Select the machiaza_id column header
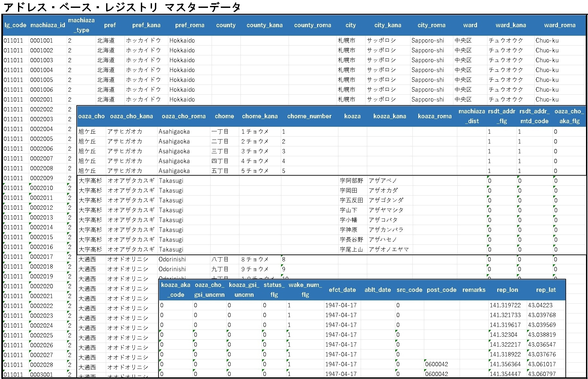 (x=47, y=25)
